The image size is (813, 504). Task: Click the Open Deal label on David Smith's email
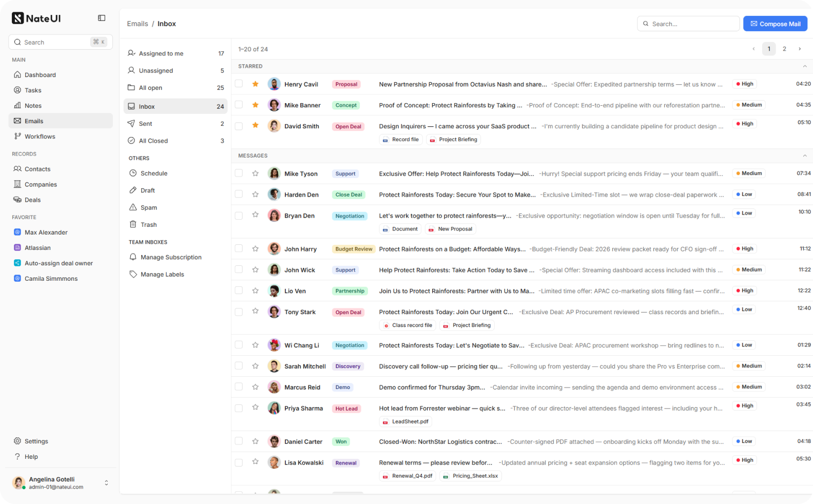(x=349, y=126)
